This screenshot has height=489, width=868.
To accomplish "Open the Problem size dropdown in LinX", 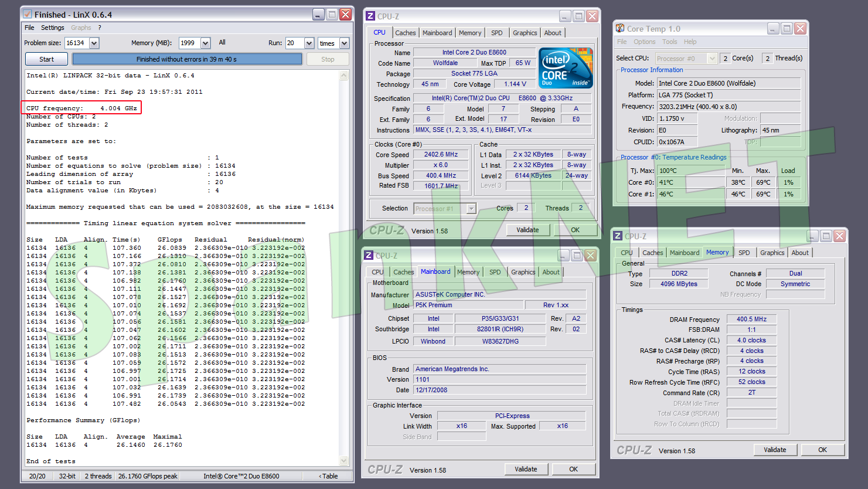I will coord(94,43).
